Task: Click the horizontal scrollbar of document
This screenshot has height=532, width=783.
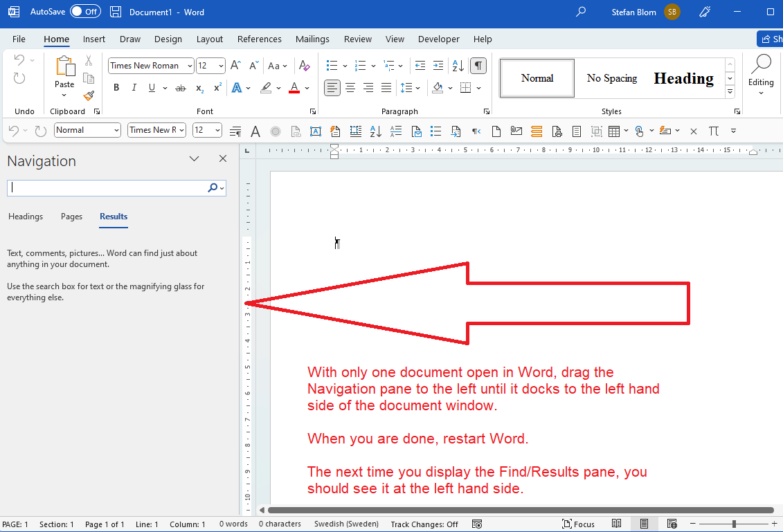Action: (521, 510)
